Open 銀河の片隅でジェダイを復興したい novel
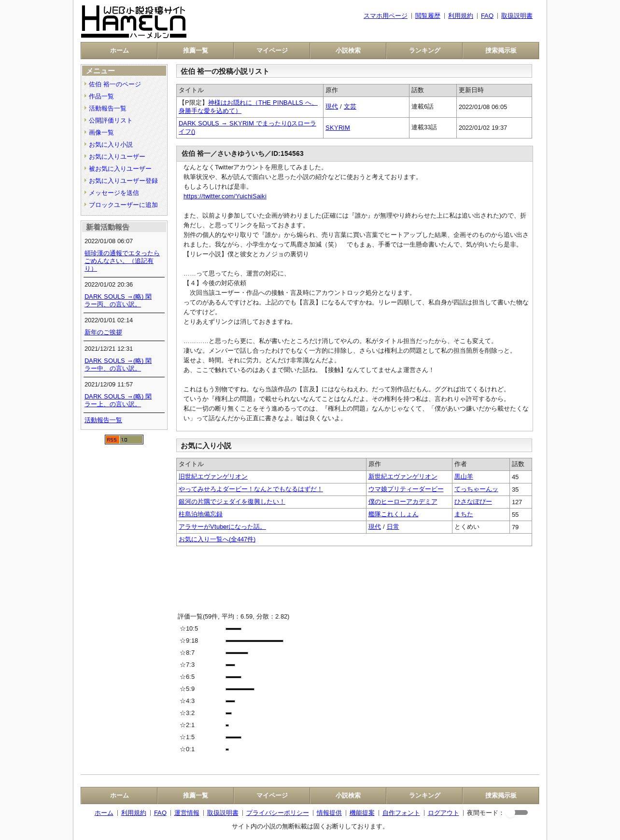The width and height of the screenshot is (620, 840). (232, 502)
